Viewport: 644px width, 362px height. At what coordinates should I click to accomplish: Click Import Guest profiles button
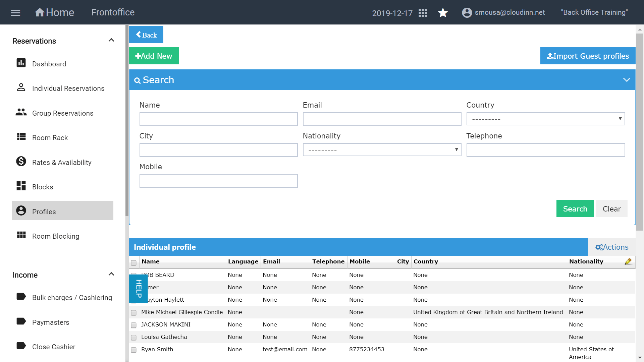click(x=588, y=56)
